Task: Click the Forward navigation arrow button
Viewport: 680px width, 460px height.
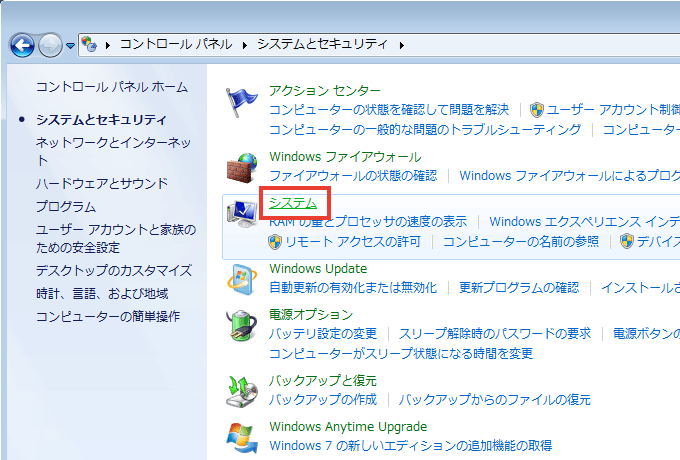Action: [x=50, y=45]
